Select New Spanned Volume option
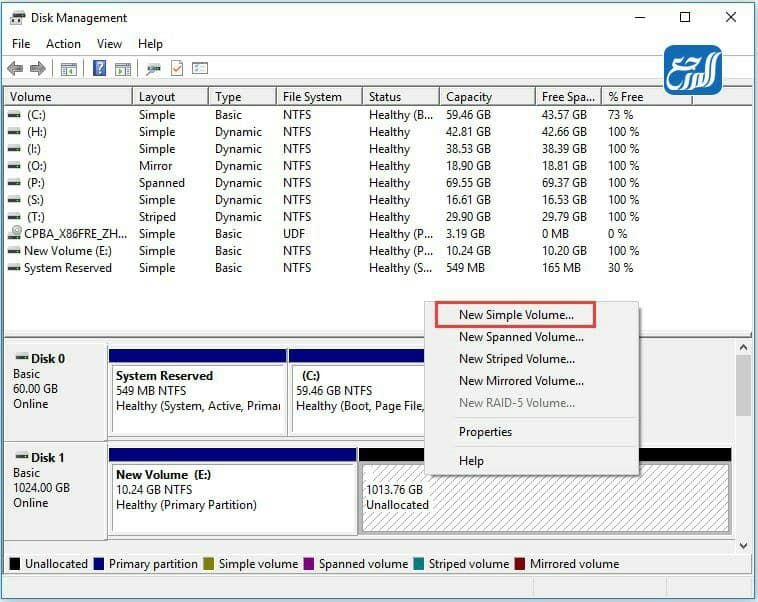Screen dimensions: 758x602 [x=521, y=337]
